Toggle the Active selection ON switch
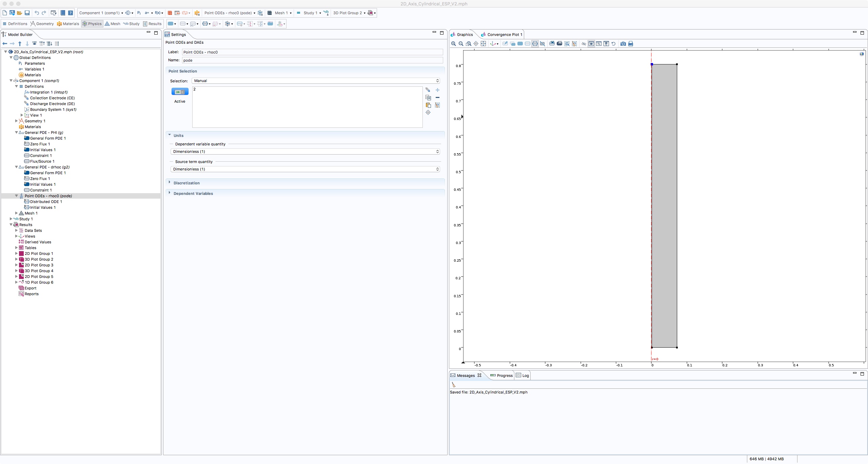This screenshot has width=868, height=464. (180, 92)
